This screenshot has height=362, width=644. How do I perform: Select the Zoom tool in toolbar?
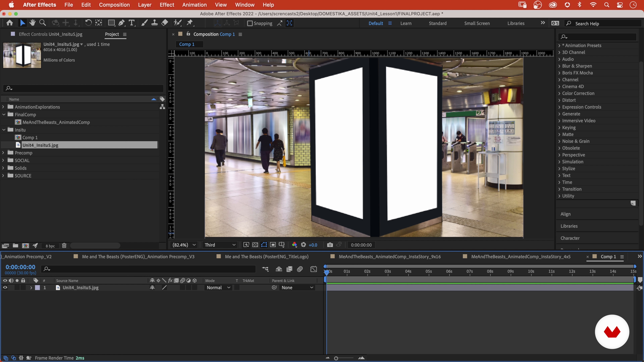pyautogui.click(x=43, y=23)
